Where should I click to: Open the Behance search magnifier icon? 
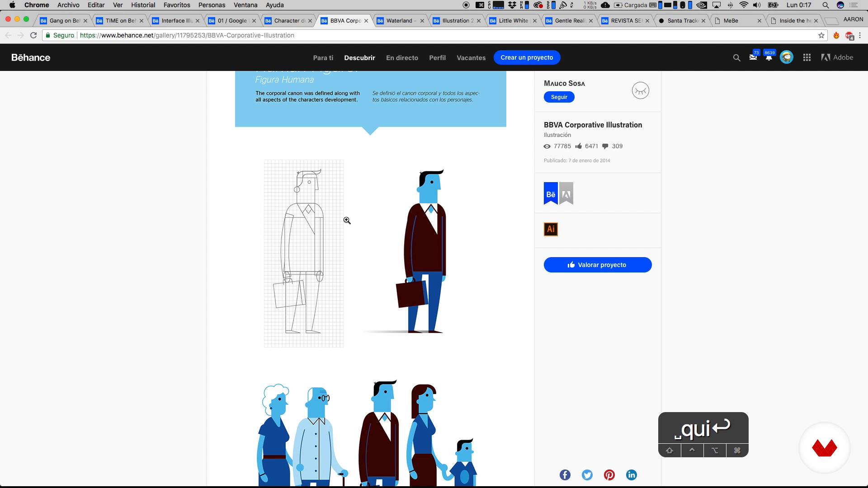[736, 58]
